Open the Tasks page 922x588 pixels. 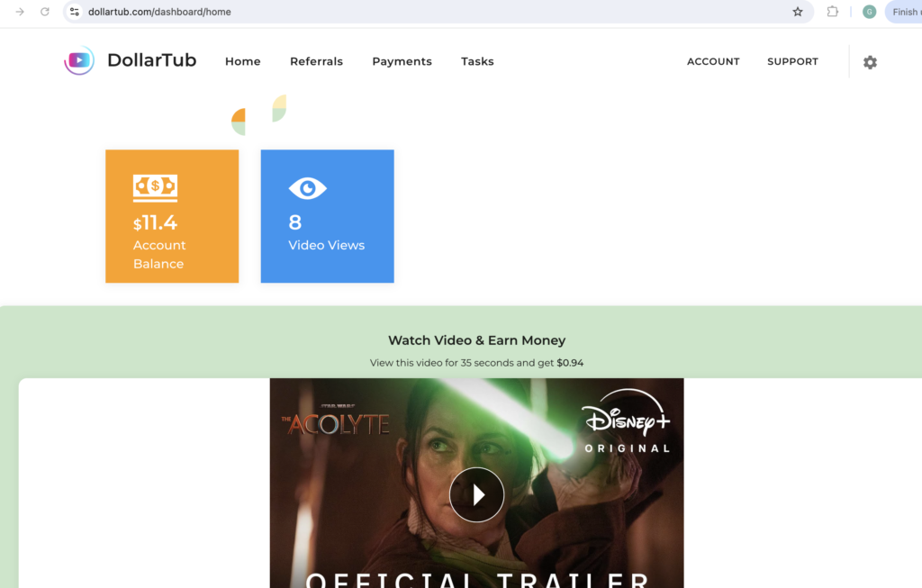[x=477, y=61]
